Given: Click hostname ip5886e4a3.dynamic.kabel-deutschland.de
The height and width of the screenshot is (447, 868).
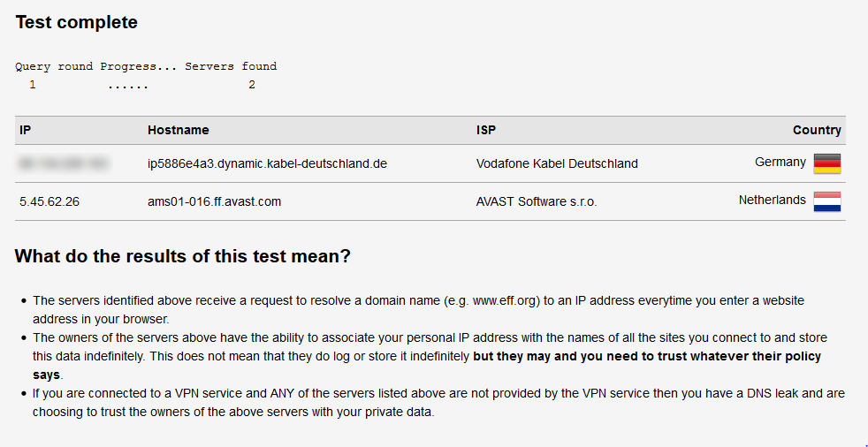Looking at the screenshot, I should [x=267, y=163].
